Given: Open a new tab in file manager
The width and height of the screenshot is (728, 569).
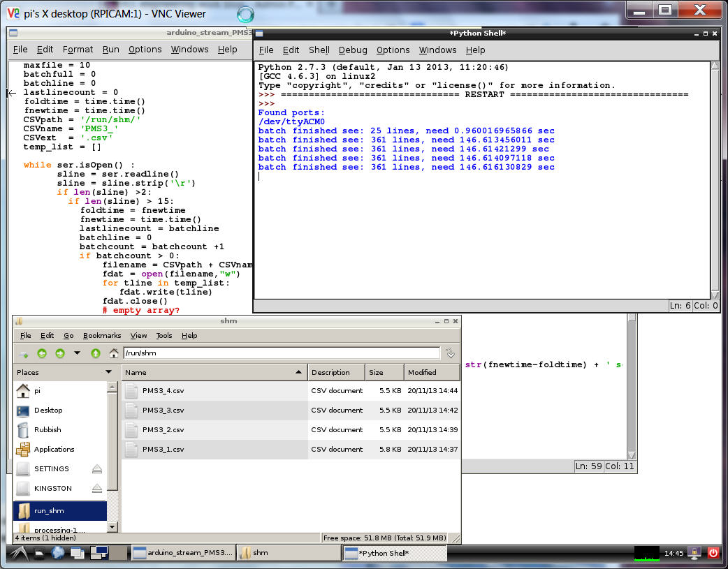Looking at the screenshot, I should click(24, 353).
